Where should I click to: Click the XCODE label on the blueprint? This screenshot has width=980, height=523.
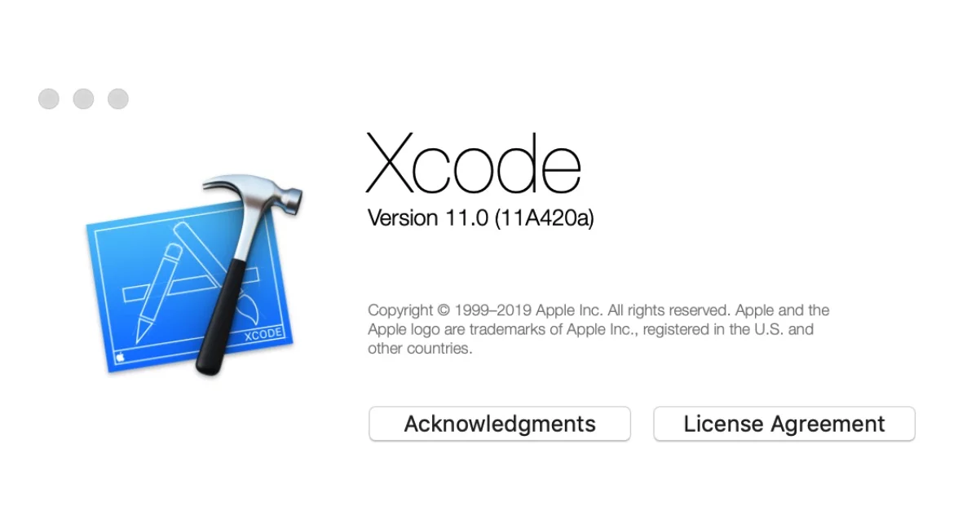[263, 334]
